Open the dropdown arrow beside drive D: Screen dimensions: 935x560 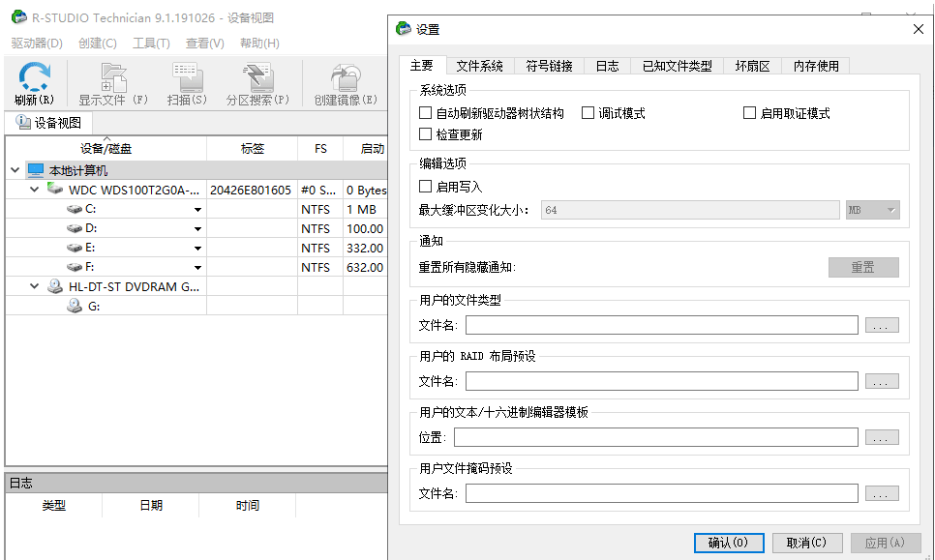tap(197, 229)
